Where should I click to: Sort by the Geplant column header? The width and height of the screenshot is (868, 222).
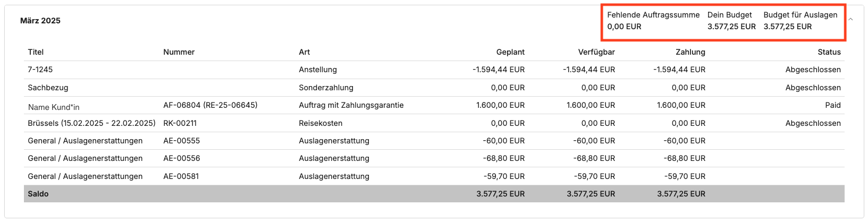(510, 52)
